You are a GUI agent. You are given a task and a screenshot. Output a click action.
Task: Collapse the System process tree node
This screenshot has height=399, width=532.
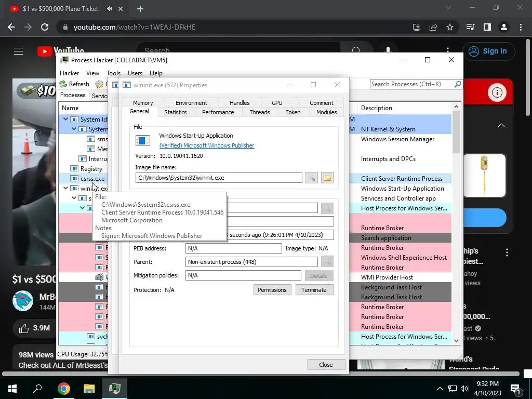74,129
